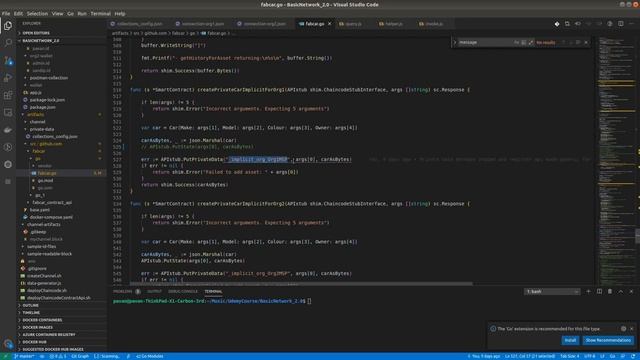Viewport: 640px width, 360px height.
Task: Expand replace field in find widget
Action: [x=455, y=42]
